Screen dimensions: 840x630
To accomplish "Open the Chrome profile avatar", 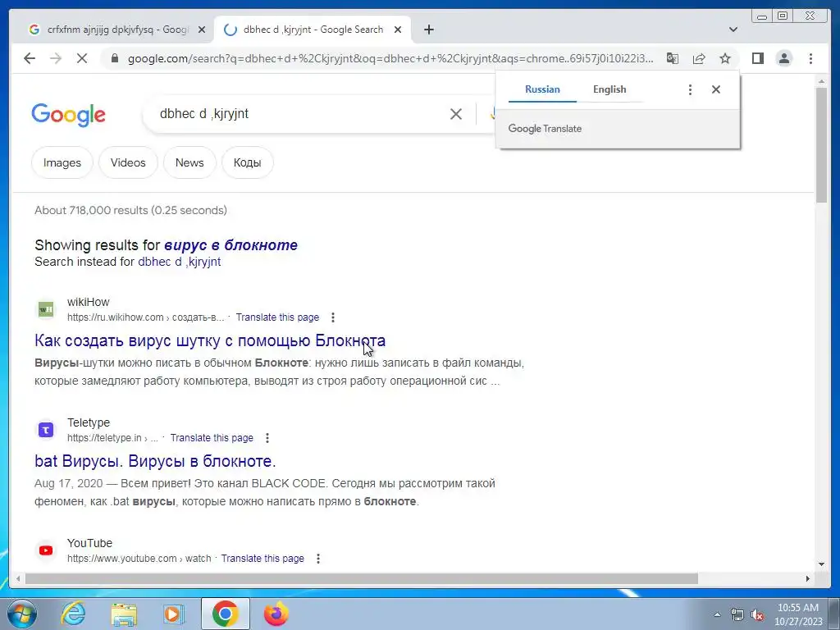I will pyautogui.click(x=783, y=58).
